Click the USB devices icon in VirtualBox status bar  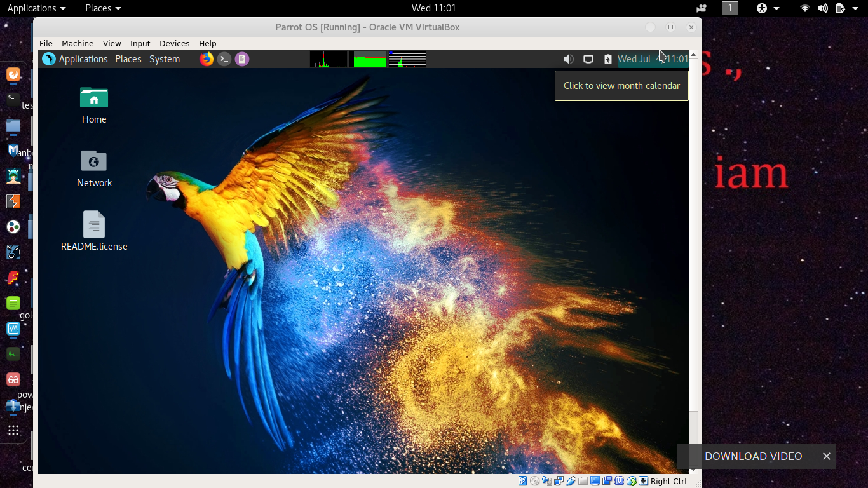coord(571,481)
